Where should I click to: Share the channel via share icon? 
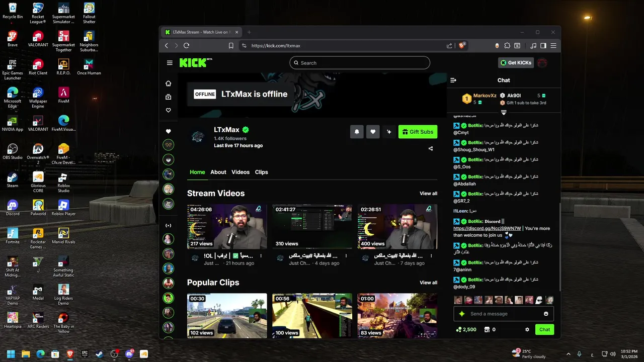point(431,148)
